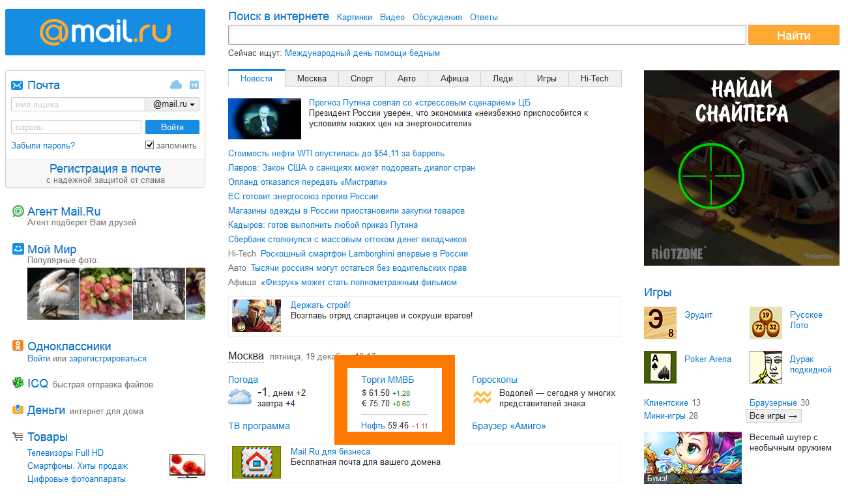This screenshot has height=504, width=848.
Task: Select Картинки search category
Action: 355,18
